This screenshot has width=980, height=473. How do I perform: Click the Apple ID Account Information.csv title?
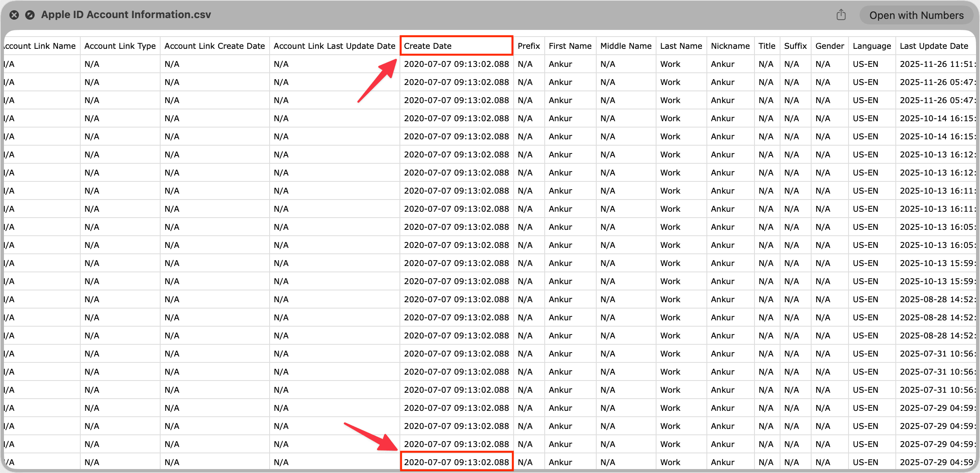click(x=126, y=15)
